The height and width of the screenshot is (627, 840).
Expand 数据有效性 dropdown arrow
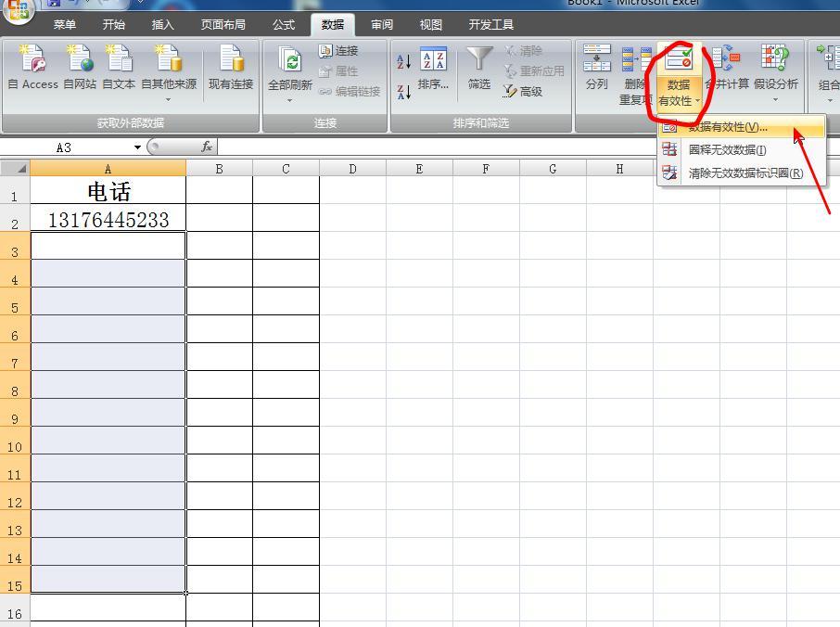pos(697,101)
